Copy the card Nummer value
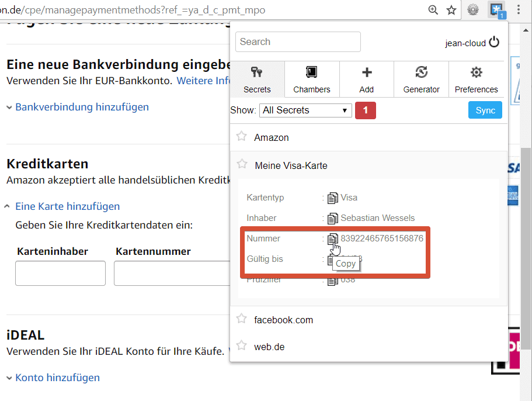This screenshot has height=401, width=532. [x=332, y=239]
